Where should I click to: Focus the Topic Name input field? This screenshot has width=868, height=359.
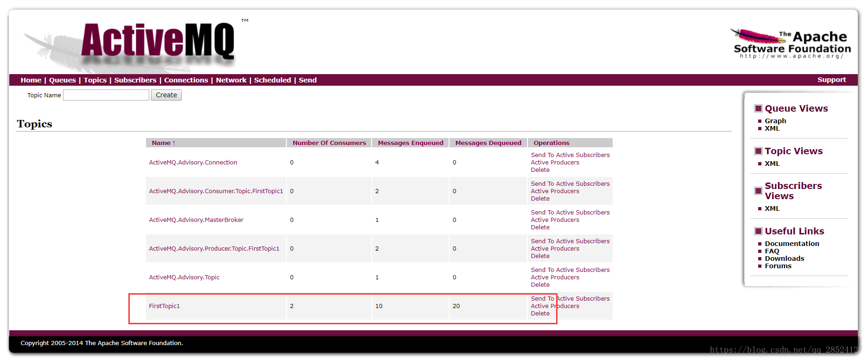(106, 95)
